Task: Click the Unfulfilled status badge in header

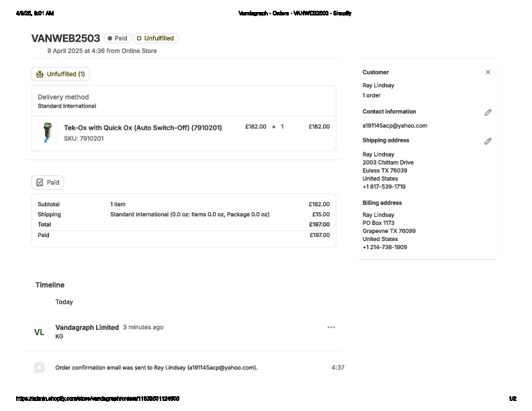Action: click(x=156, y=38)
